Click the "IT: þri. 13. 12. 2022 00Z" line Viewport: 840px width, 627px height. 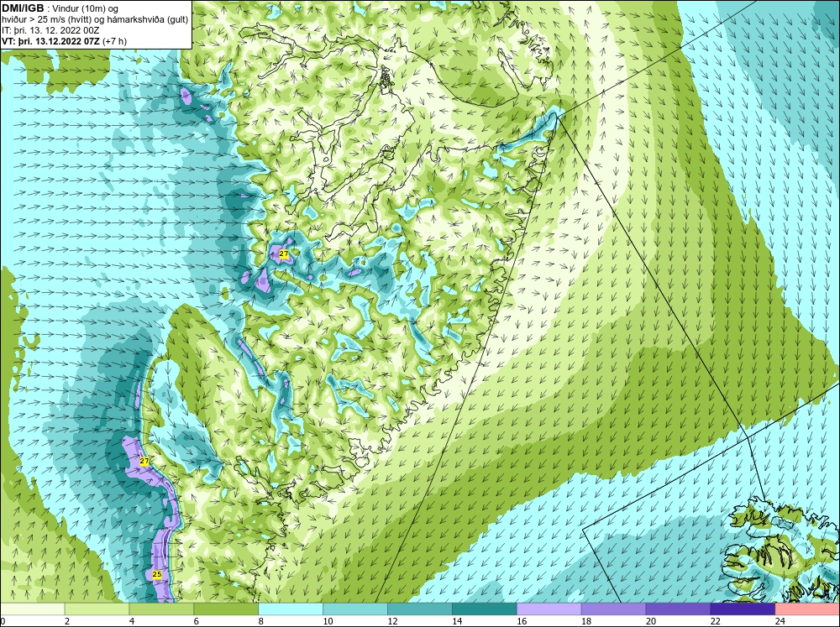[x=50, y=30]
